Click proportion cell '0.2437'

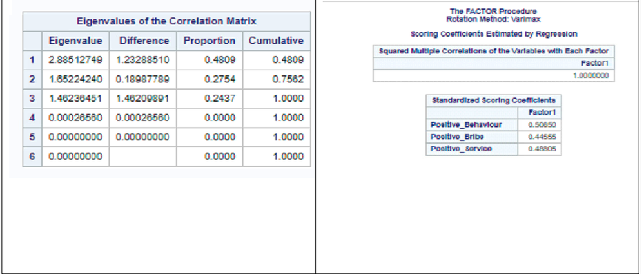[x=210, y=99]
